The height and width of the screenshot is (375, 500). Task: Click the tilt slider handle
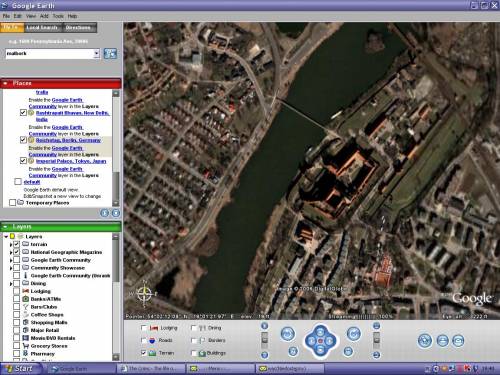click(376, 340)
